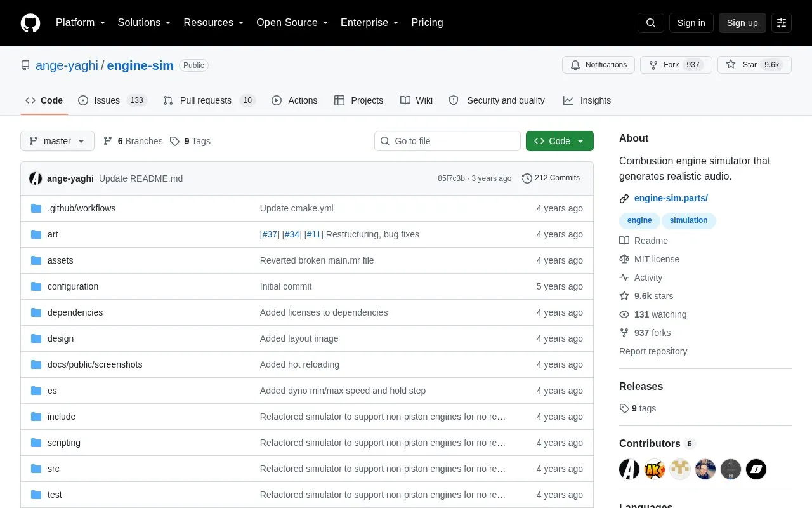Expand the Platform menu
Screen dimensions: 812x508
[x=81, y=23]
